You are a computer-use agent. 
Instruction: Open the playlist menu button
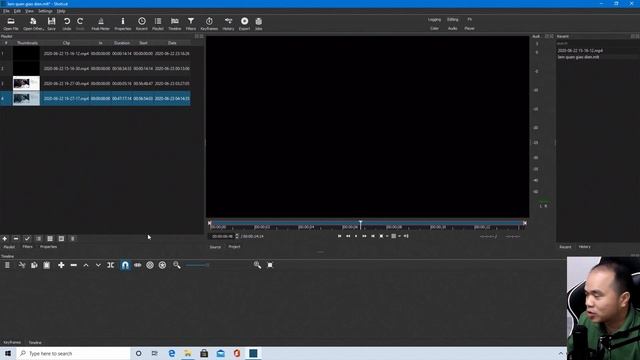(x=73, y=238)
